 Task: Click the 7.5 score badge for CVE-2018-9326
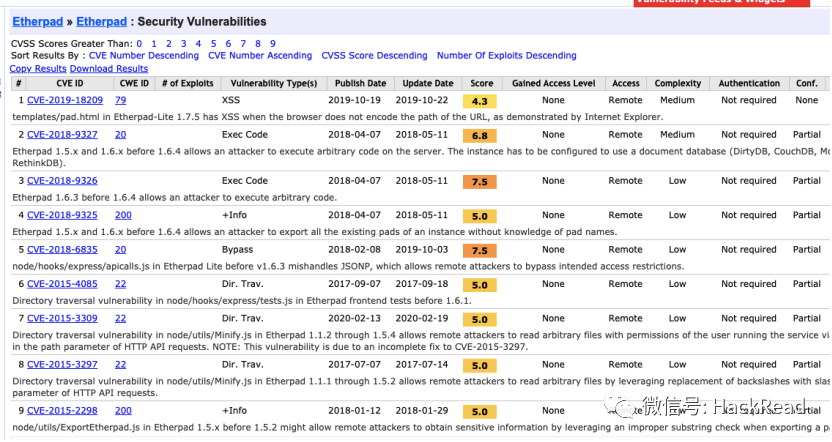480,182
